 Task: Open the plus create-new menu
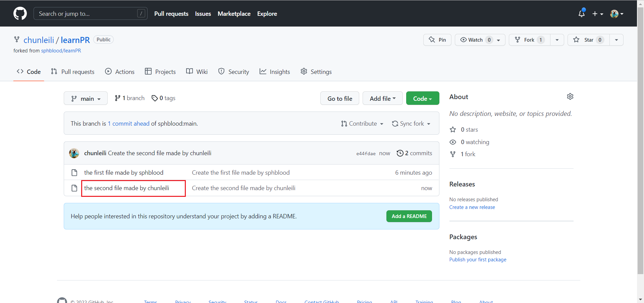(x=598, y=14)
